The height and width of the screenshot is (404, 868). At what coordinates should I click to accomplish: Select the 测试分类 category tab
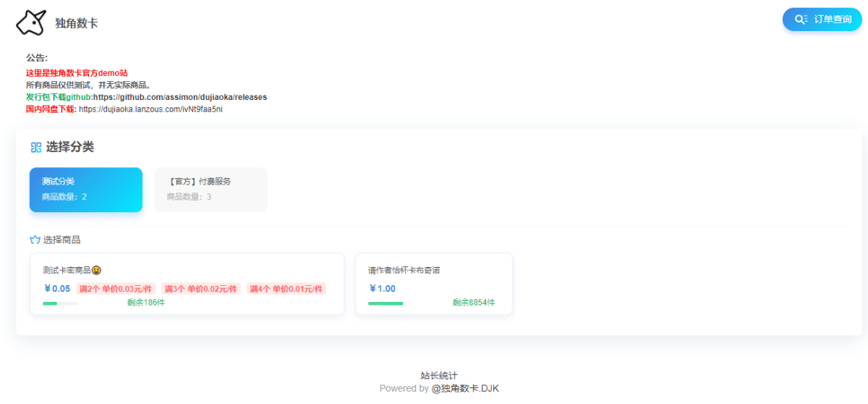(x=86, y=190)
